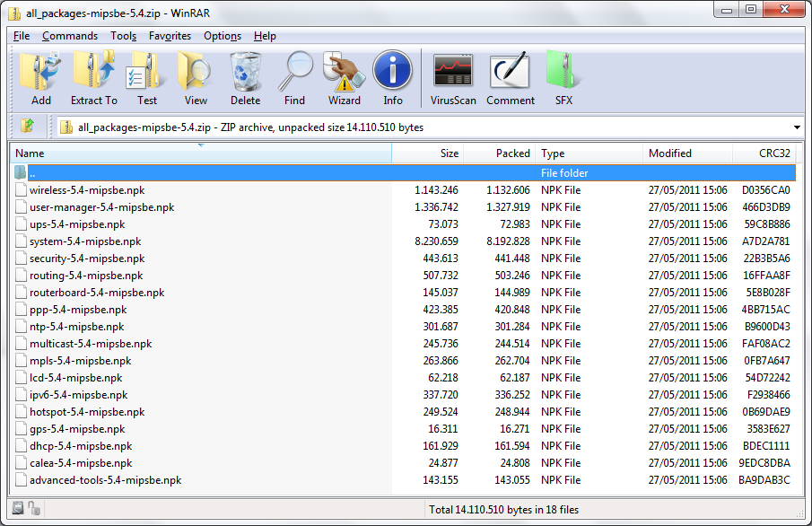This screenshot has height=526, width=812.
Task: Click the Find magnifier icon
Action: coord(294,71)
